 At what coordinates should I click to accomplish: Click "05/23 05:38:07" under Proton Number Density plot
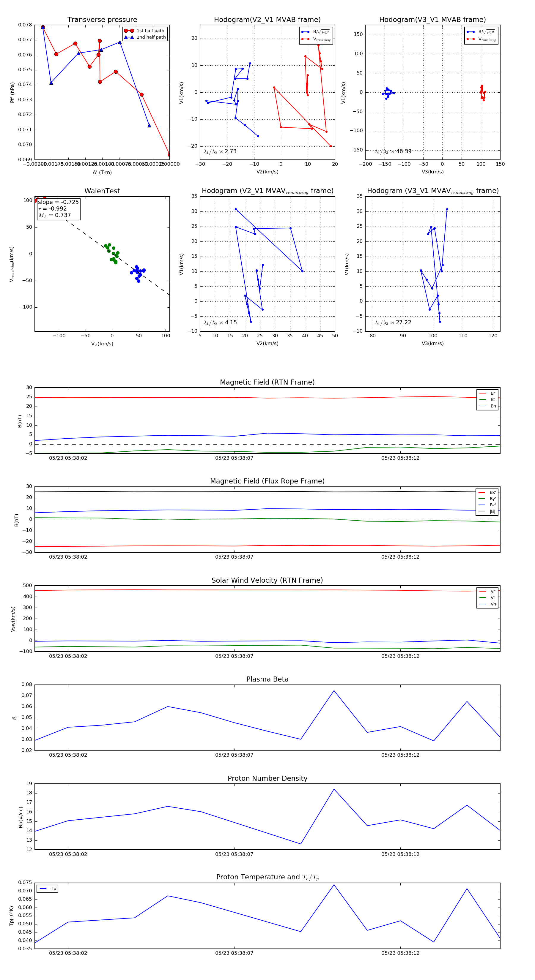coord(234,854)
